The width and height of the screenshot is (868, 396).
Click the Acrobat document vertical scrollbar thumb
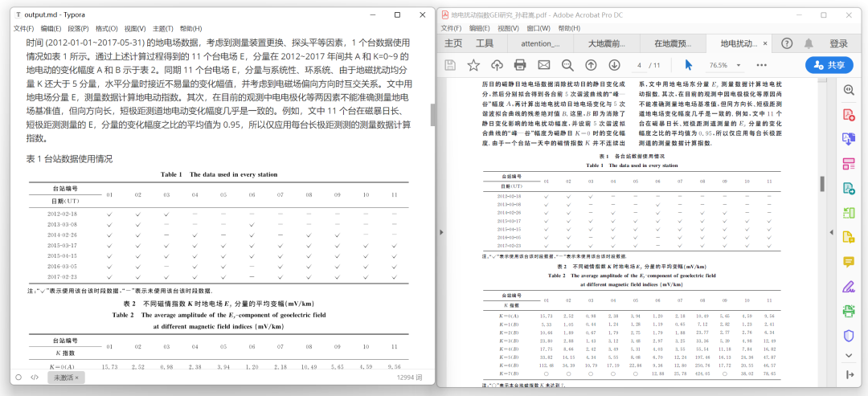823,184
